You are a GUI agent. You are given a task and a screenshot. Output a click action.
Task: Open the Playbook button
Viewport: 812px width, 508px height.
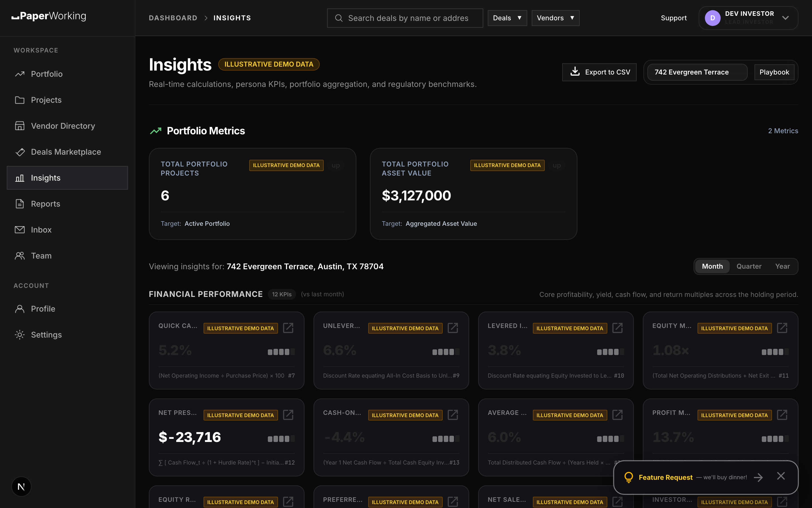pos(774,72)
